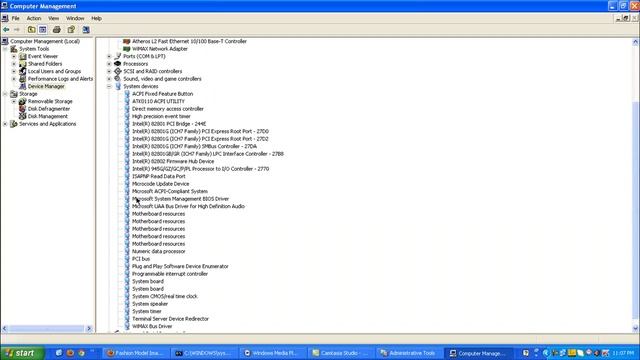Open the Properties toolbar icon
Screen dimensions: 640x360
71,29
